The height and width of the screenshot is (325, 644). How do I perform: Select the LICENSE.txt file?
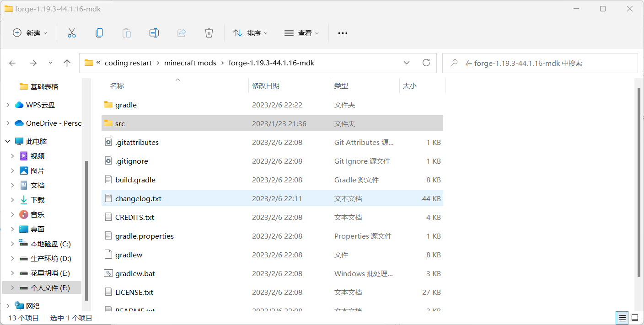[x=272, y=292]
